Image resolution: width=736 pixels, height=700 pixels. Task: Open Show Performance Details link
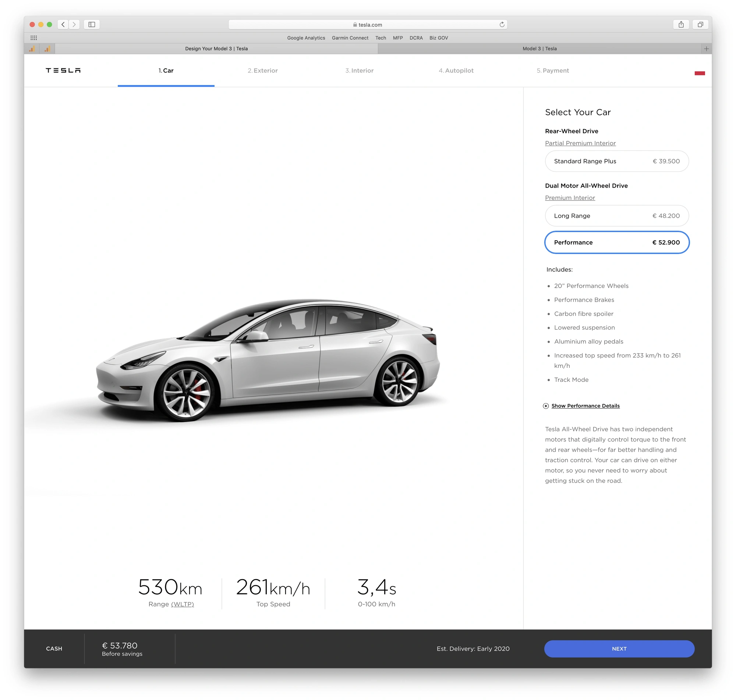tap(585, 406)
